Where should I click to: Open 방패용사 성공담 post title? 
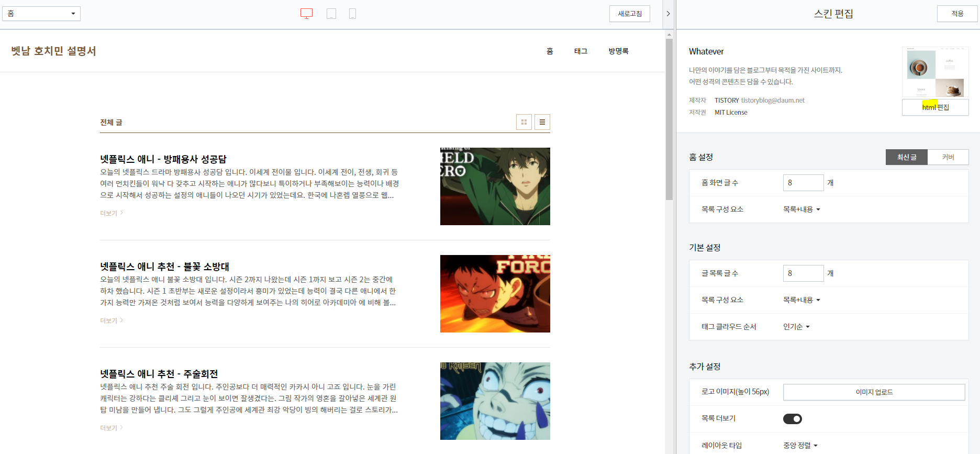[x=163, y=159]
